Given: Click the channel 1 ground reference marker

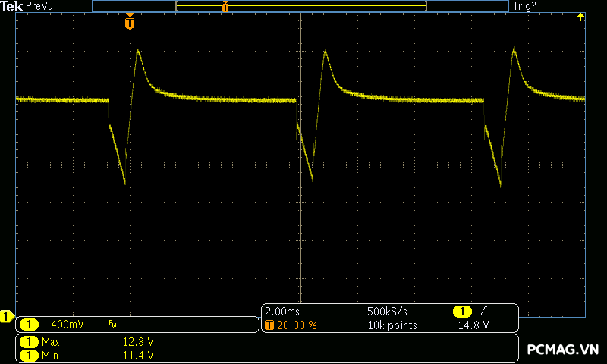Looking at the screenshot, I should tap(7, 316).
